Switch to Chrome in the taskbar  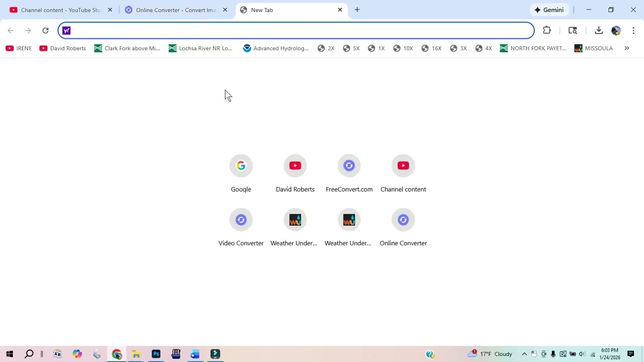click(117, 354)
